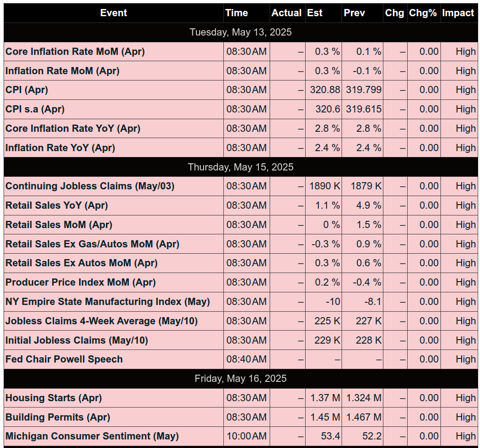This screenshot has height=448, width=480.
Task: Click the 320.6 estimate for CPI s.a
Action: click(x=328, y=109)
